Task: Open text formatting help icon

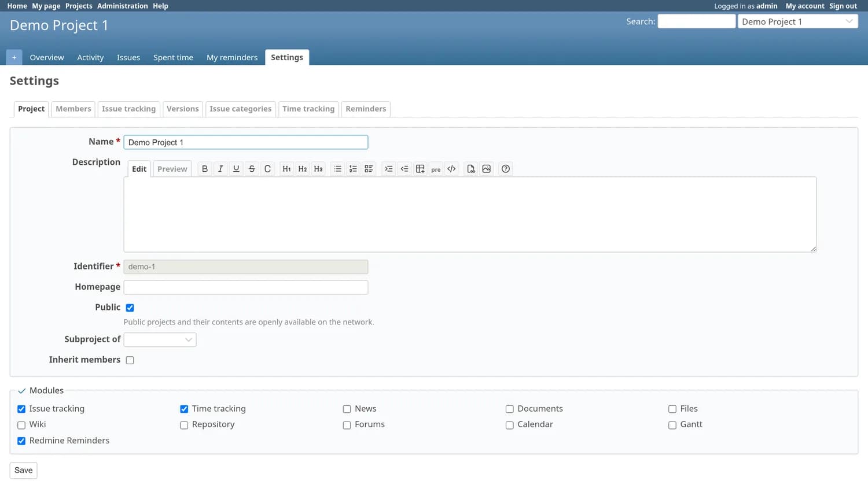Action: pos(506,169)
